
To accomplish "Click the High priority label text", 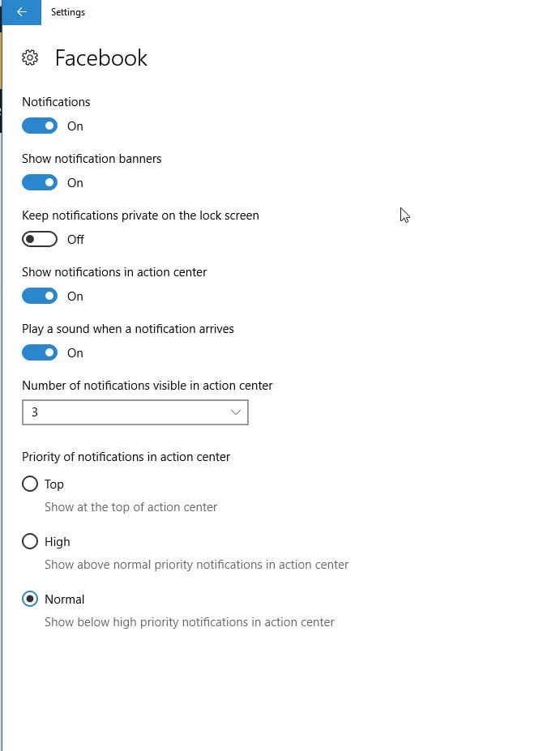I will coord(58,541).
